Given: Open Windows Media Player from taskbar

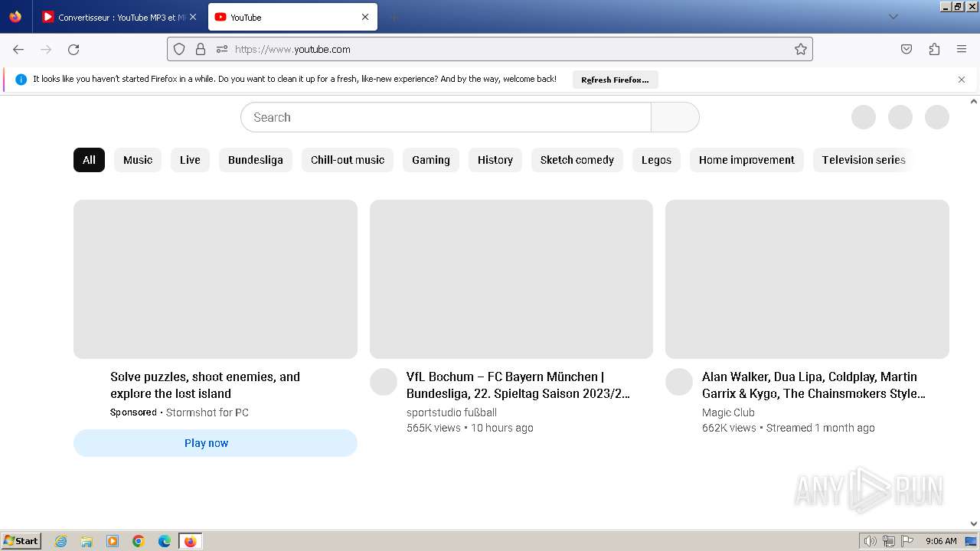Looking at the screenshot, I should [113, 541].
